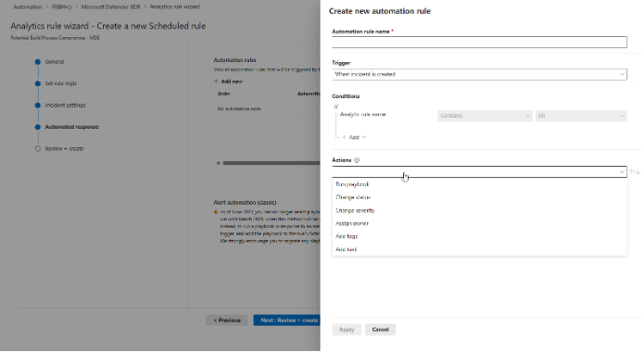Click the Review + create step circle
Viewport: 644px width, 352px height.
click(x=38, y=149)
